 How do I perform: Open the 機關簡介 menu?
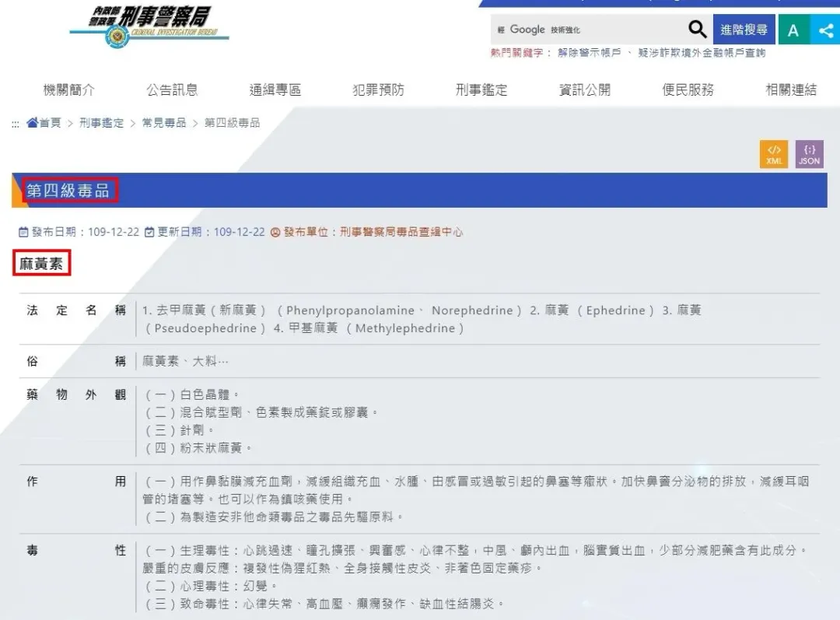point(69,89)
